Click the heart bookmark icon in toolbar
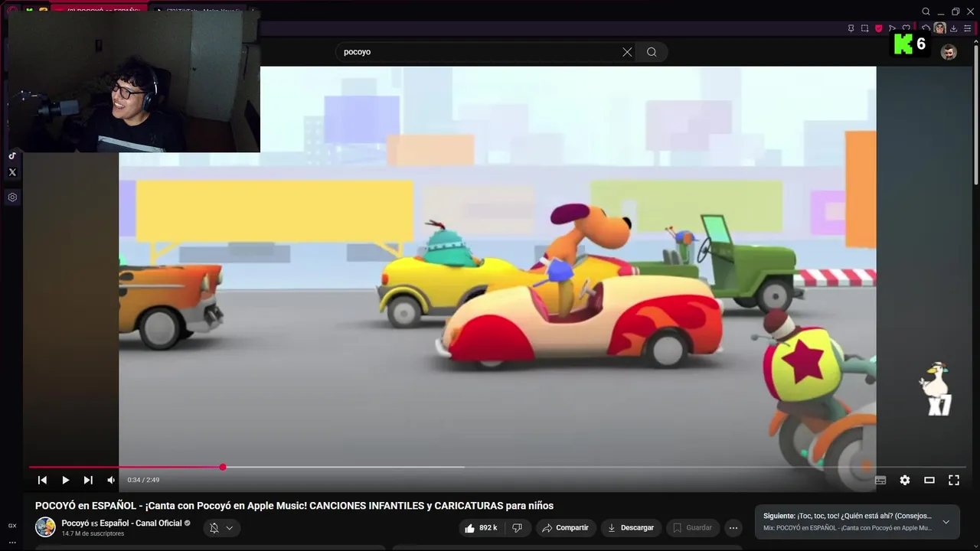 pyautogui.click(x=906, y=28)
